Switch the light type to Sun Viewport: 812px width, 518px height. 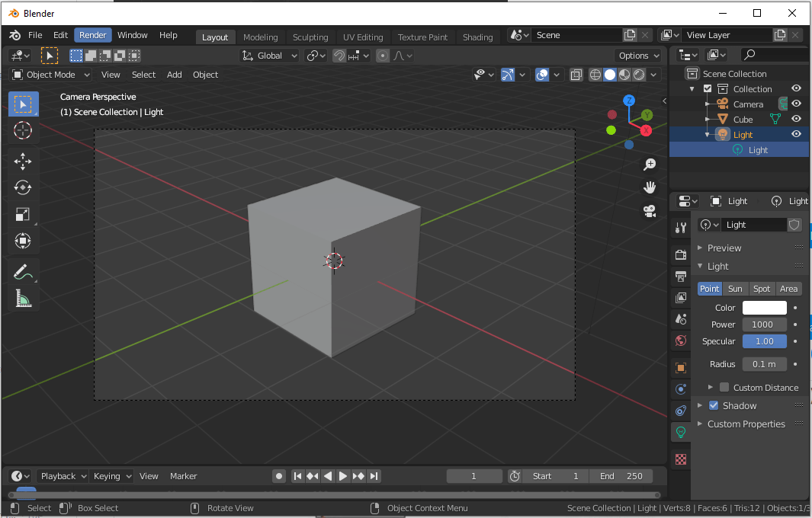[x=735, y=288]
